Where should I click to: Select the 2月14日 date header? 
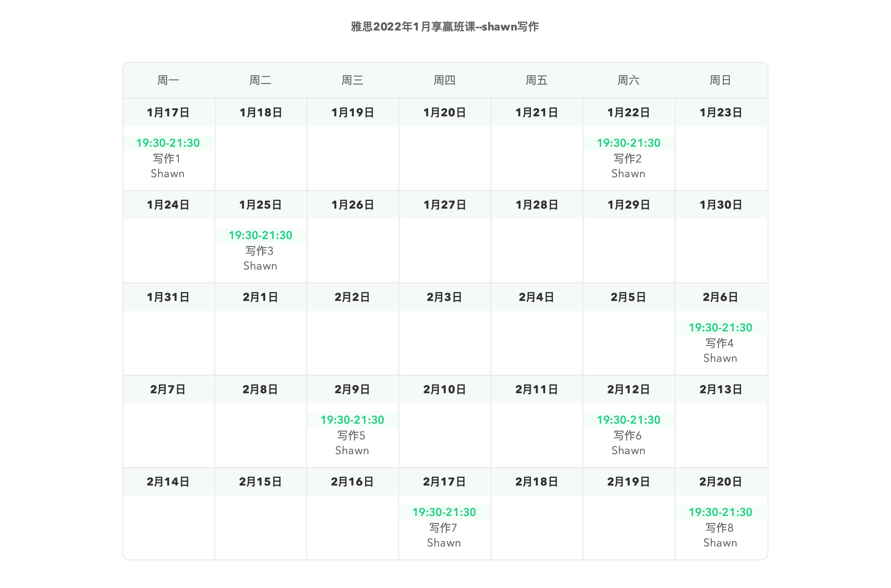(168, 482)
